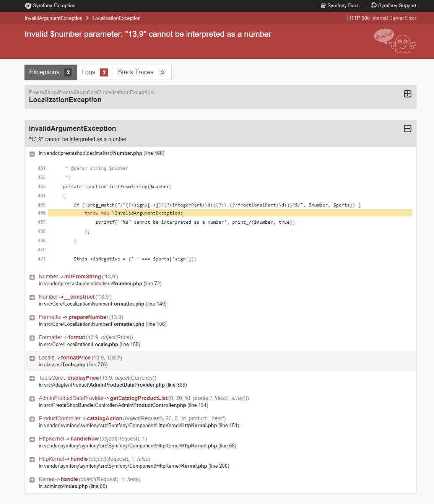Click the Logs count badge 2

click(104, 72)
